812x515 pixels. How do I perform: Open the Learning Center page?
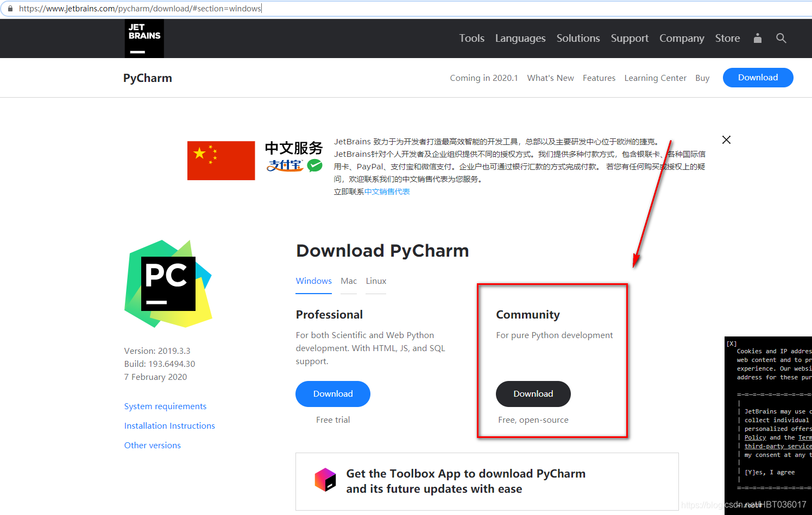click(655, 78)
